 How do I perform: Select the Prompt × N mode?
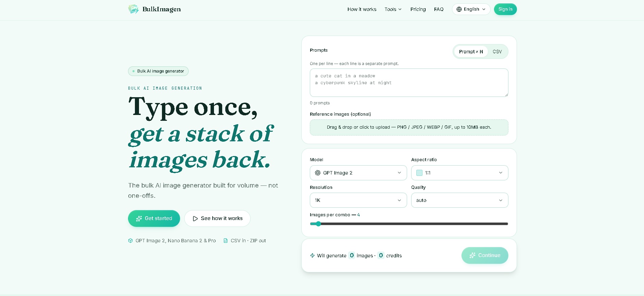click(471, 52)
